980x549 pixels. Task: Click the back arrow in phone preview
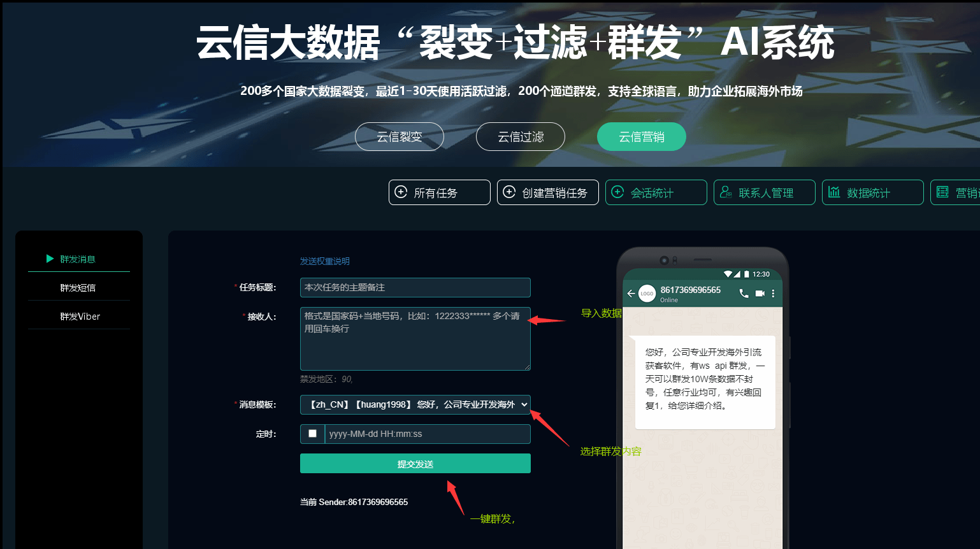pyautogui.click(x=631, y=294)
